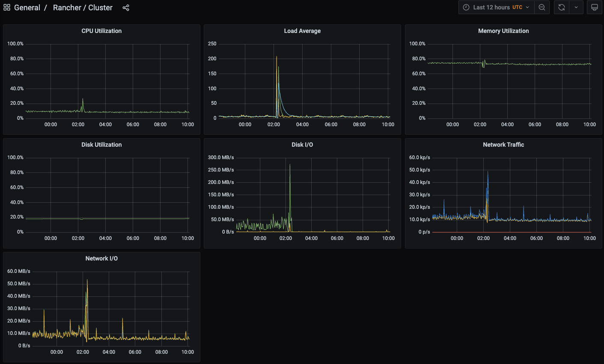This screenshot has width=604, height=364.
Task: Enable TV kiosk display mode
Action: [595, 7]
